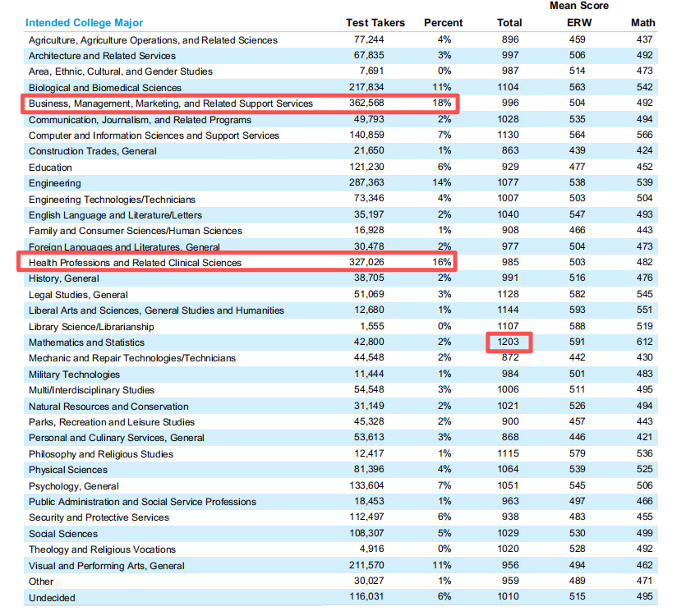Select the Business, Management, Marketing row label
This screenshot has width=677, height=616.
[x=170, y=103]
